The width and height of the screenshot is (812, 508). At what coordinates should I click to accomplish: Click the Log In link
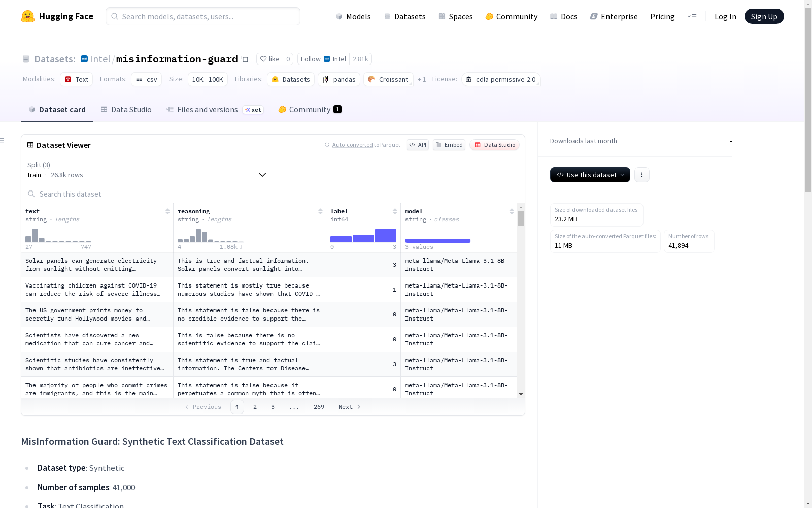point(725,16)
